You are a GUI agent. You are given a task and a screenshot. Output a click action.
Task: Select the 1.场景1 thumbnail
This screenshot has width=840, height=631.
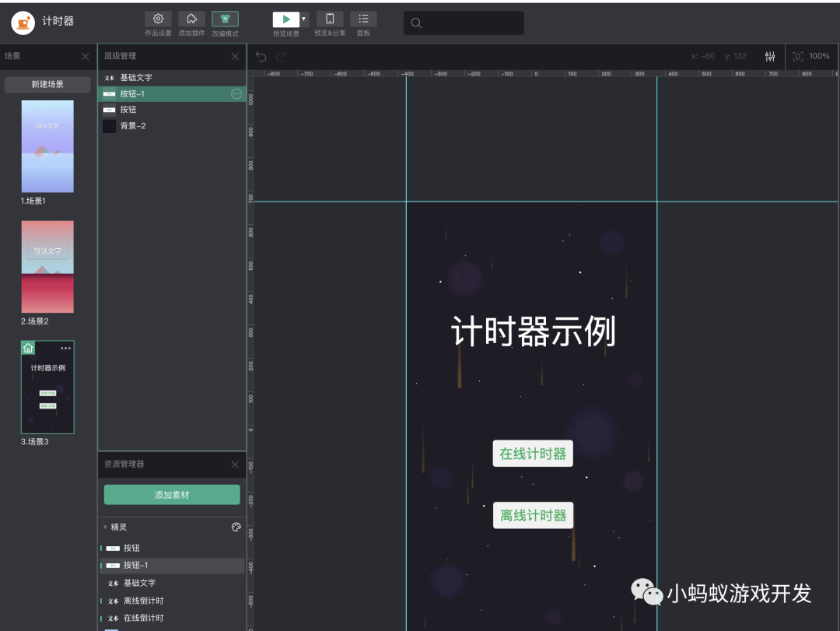click(47, 146)
